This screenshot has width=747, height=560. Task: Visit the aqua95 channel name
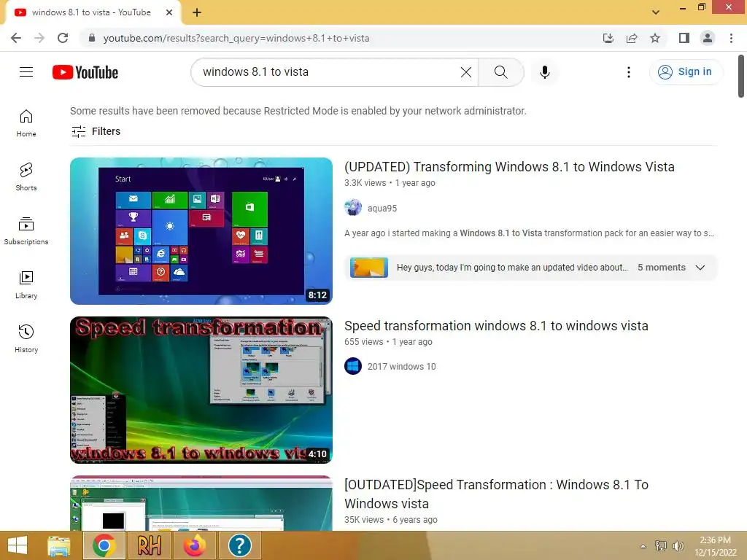click(382, 209)
